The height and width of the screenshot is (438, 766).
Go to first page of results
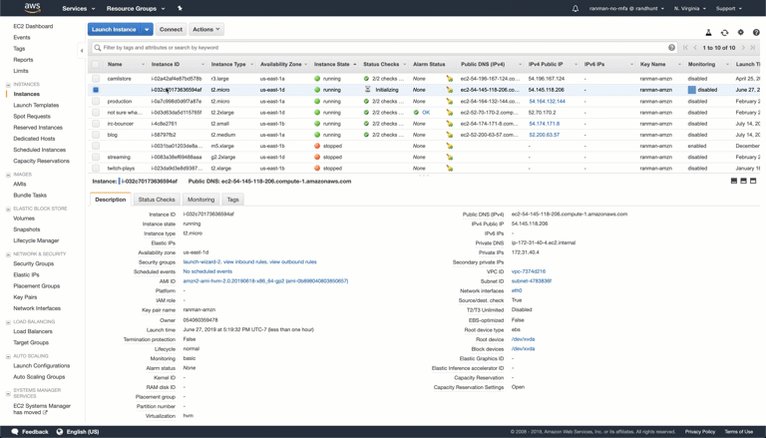pyautogui.click(x=685, y=47)
